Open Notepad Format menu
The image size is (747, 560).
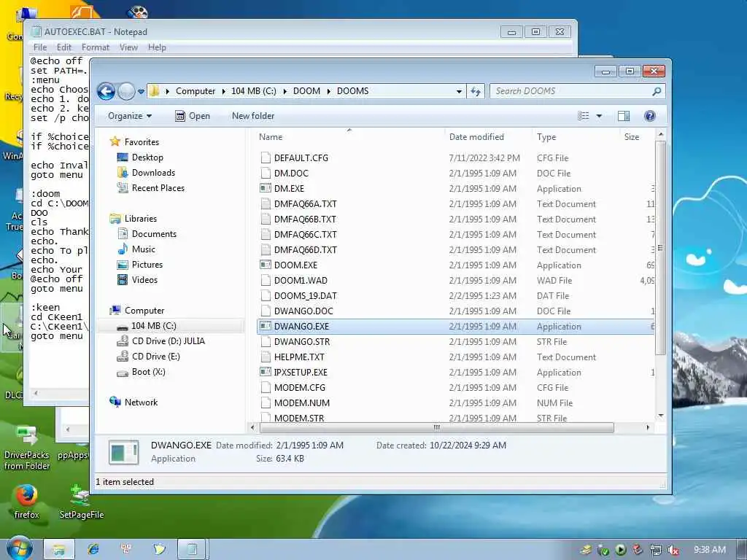(x=96, y=47)
